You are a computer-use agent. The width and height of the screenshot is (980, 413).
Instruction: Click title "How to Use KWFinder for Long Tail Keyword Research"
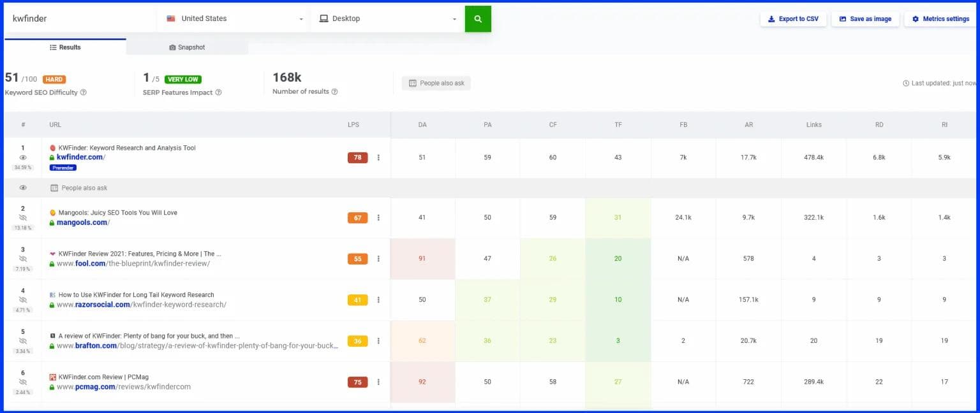tap(137, 295)
